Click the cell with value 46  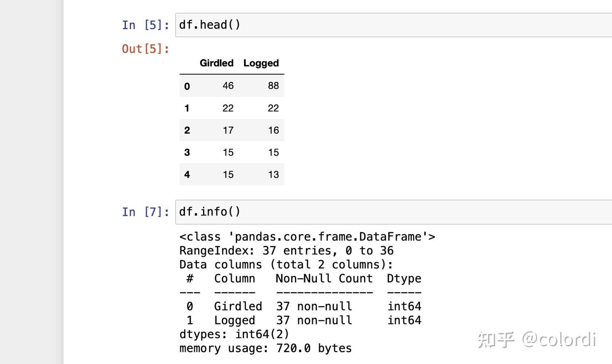pyautogui.click(x=228, y=86)
